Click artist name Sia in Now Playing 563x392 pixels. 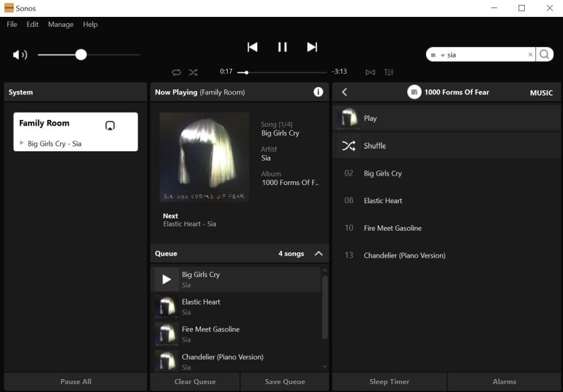(266, 158)
